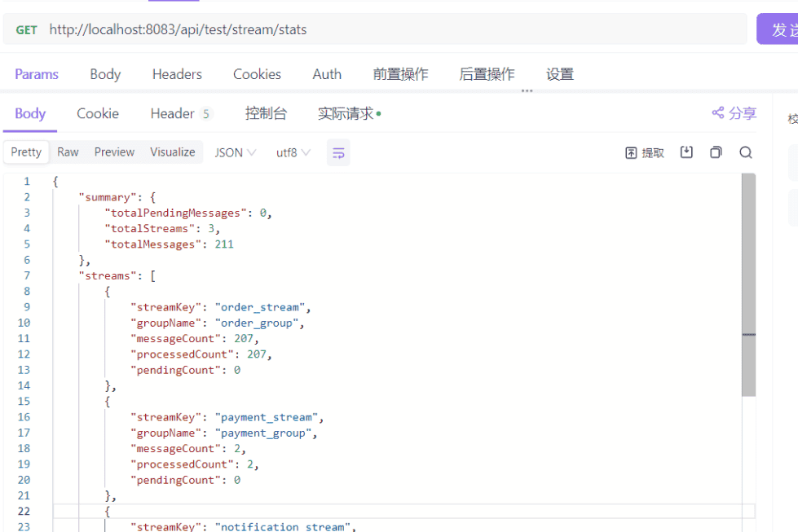This screenshot has height=532, width=798.
Task: Switch the response view to Raw
Action: click(x=68, y=152)
